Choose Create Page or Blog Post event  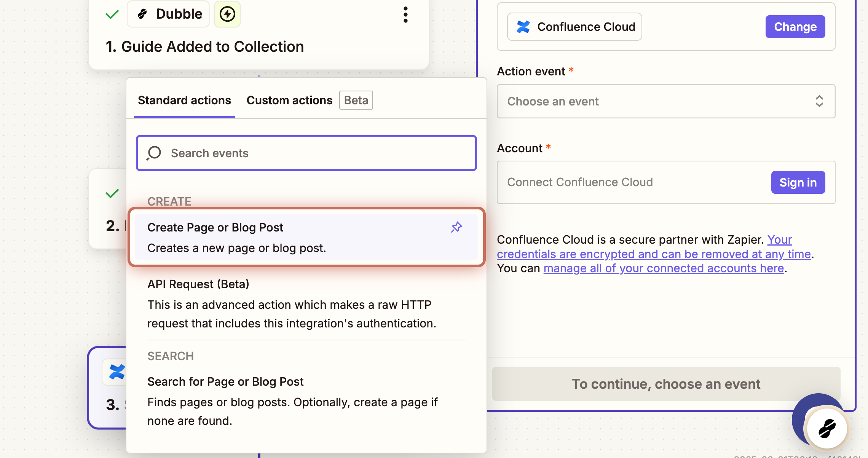pos(306,237)
